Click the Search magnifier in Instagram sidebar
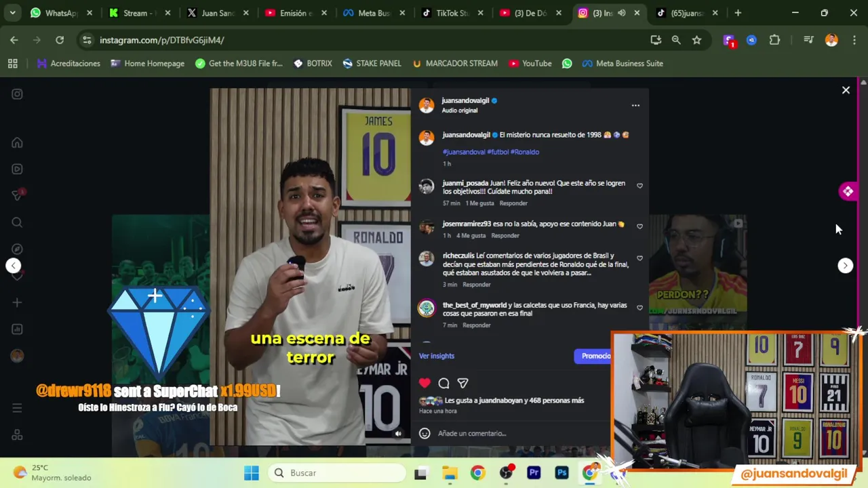This screenshot has width=868, height=488. [x=17, y=222]
